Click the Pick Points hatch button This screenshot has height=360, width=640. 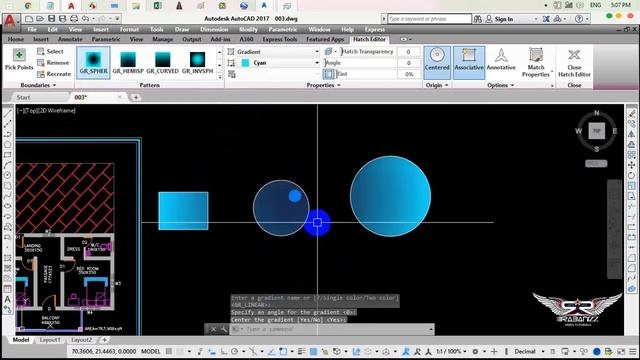19,60
